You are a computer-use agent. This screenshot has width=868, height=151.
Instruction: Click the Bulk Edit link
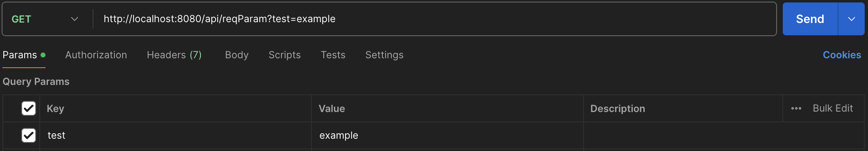click(x=833, y=108)
